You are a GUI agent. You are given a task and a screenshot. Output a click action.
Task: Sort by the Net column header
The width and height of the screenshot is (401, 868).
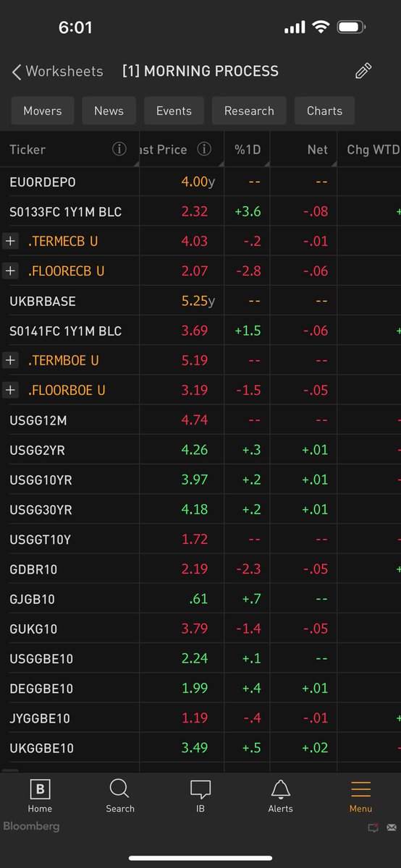[317, 149]
